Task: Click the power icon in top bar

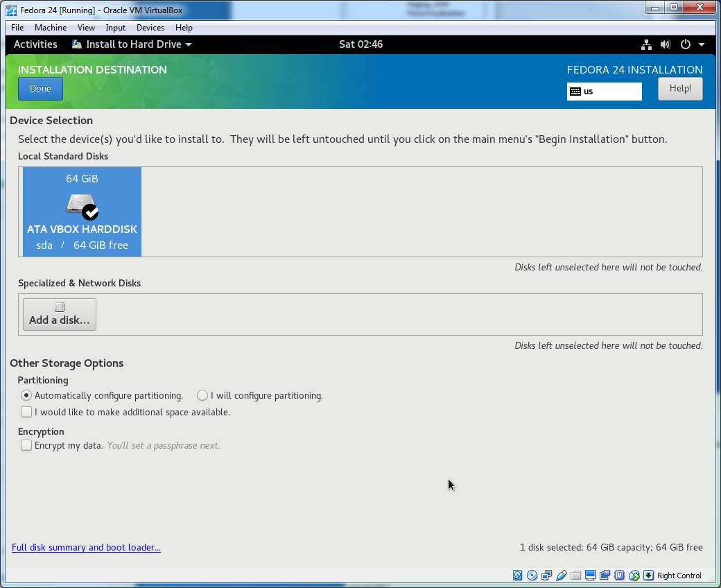Action: (685, 44)
